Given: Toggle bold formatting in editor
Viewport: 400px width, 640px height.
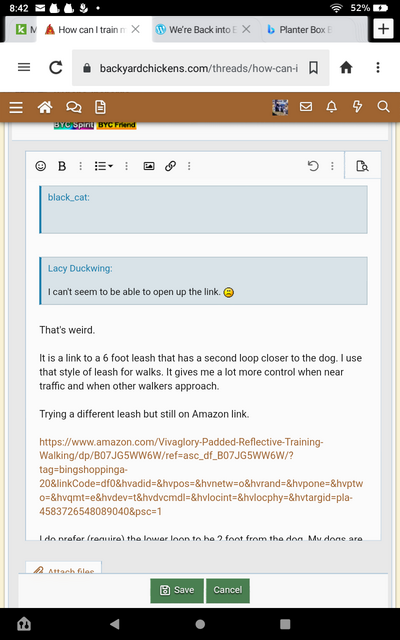Looking at the screenshot, I should coord(62,166).
